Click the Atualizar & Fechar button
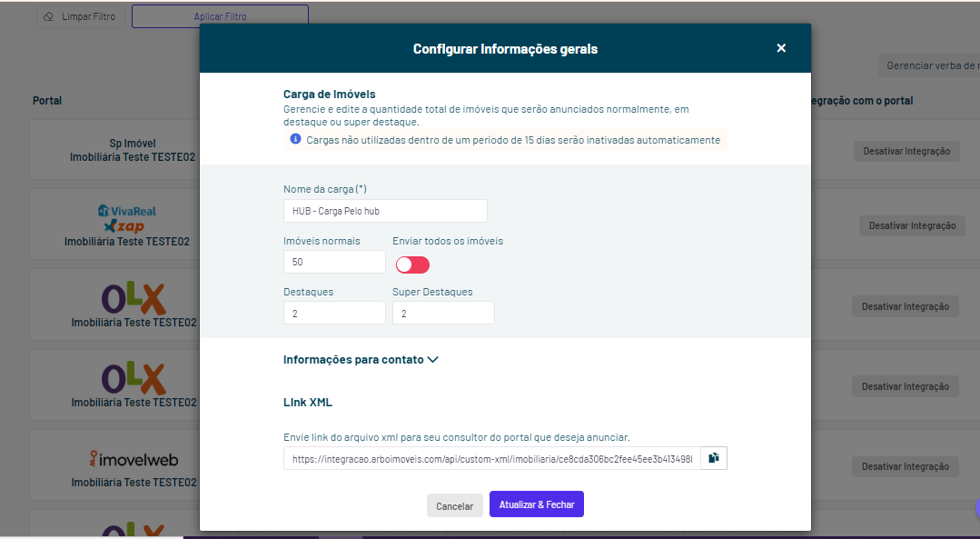The height and width of the screenshot is (539, 980). point(536,504)
